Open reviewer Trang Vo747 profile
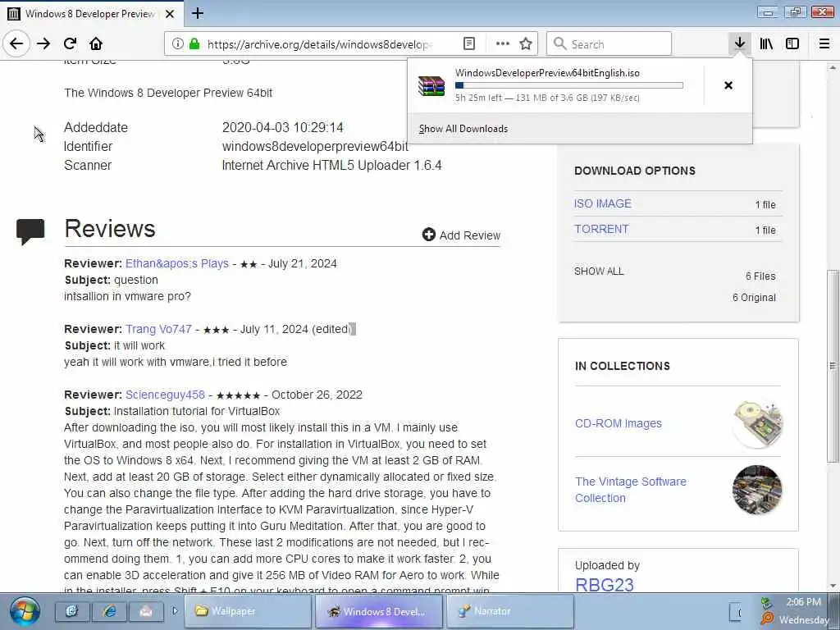 tap(158, 329)
